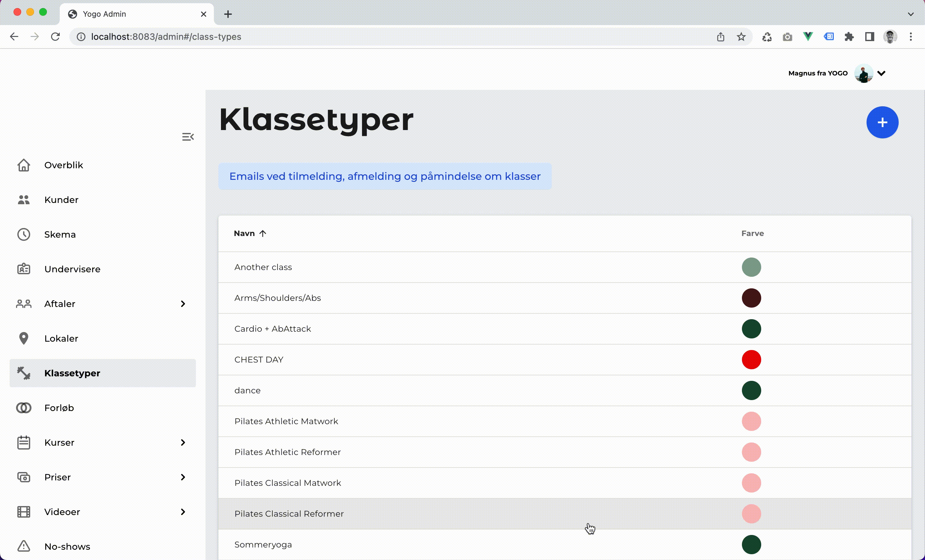Expand the Priser submenu chevron

pos(183,477)
